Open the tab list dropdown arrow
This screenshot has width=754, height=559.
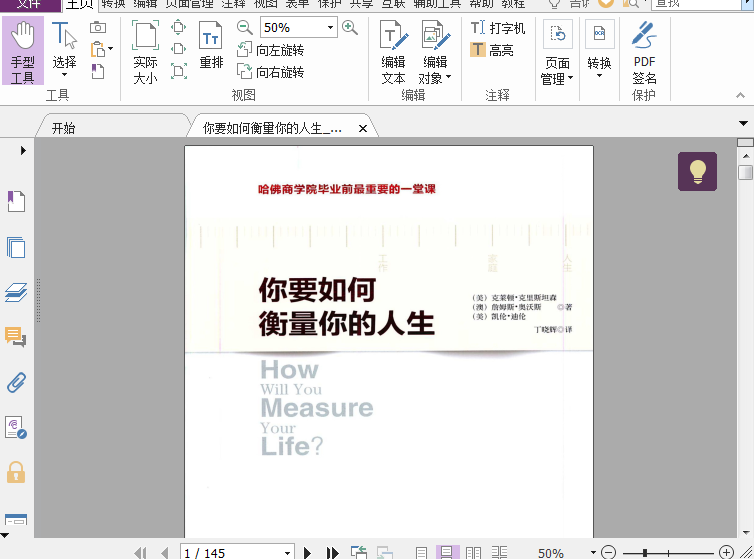[743, 124]
